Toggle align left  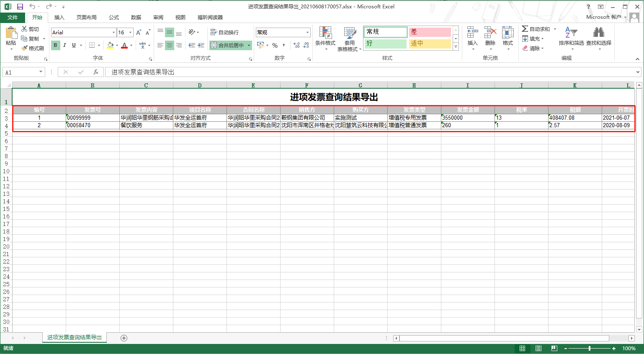coord(160,45)
